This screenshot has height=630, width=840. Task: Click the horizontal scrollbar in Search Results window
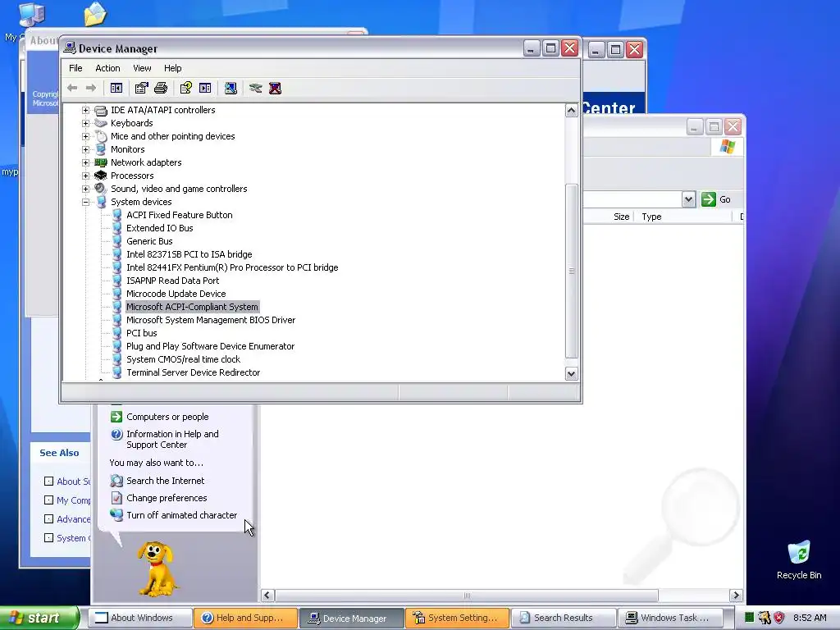tap(467, 596)
